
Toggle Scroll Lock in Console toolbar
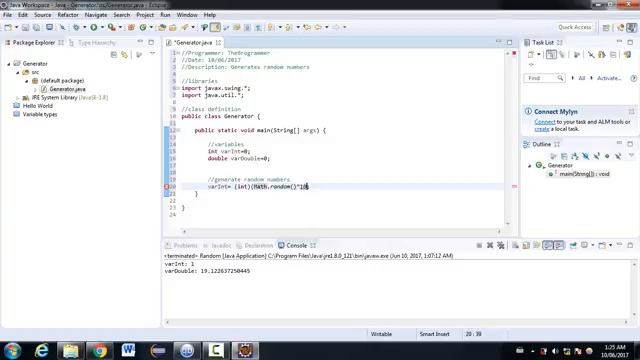(526, 245)
